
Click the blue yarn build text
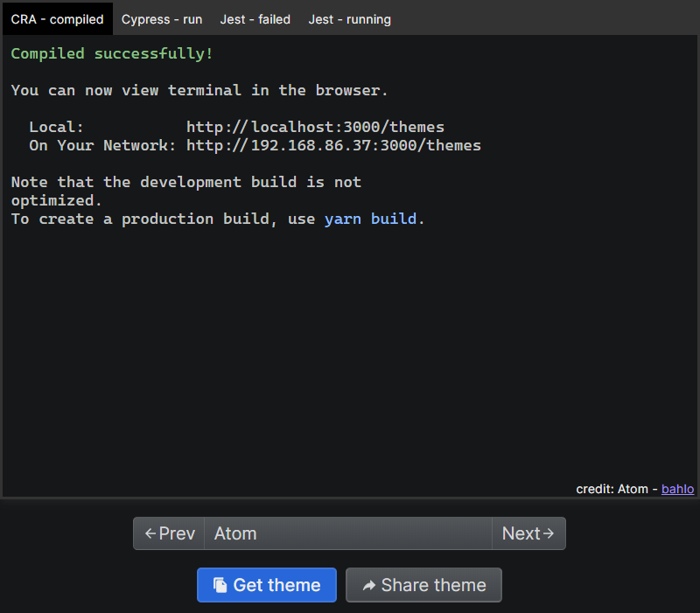coord(370,219)
